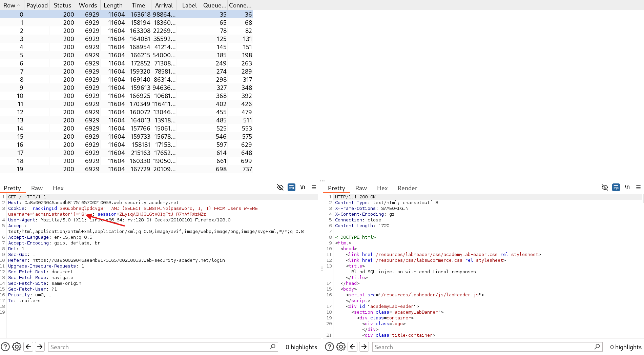Viewport: 644px width, 355px height.
Task: Click the Cookie header line in request
Action: [133, 211]
